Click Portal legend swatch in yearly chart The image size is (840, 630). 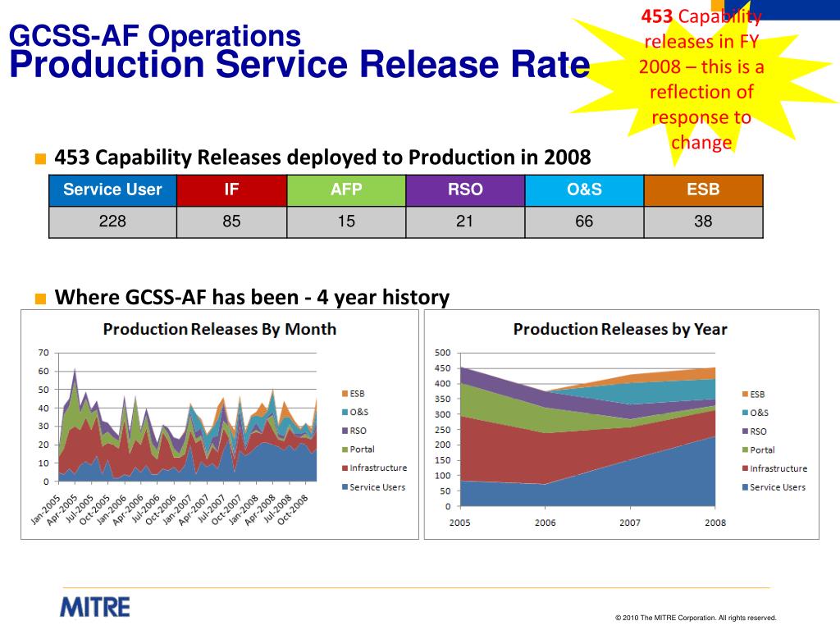click(745, 450)
